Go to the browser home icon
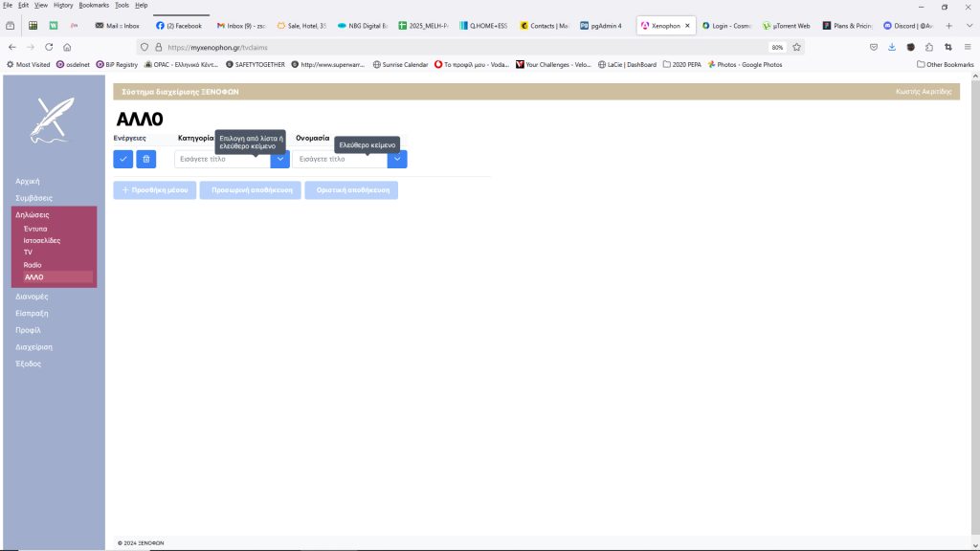Screen dimensions: 980x551 click(67, 47)
